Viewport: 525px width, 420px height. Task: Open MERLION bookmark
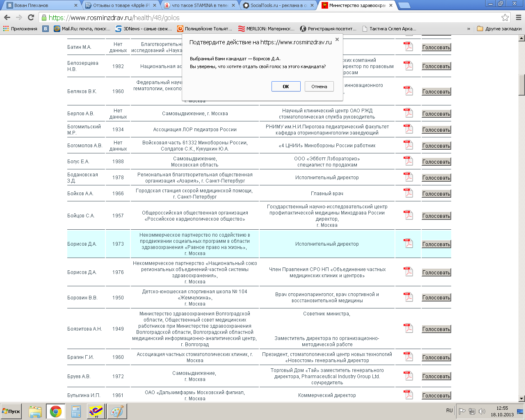point(266,29)
